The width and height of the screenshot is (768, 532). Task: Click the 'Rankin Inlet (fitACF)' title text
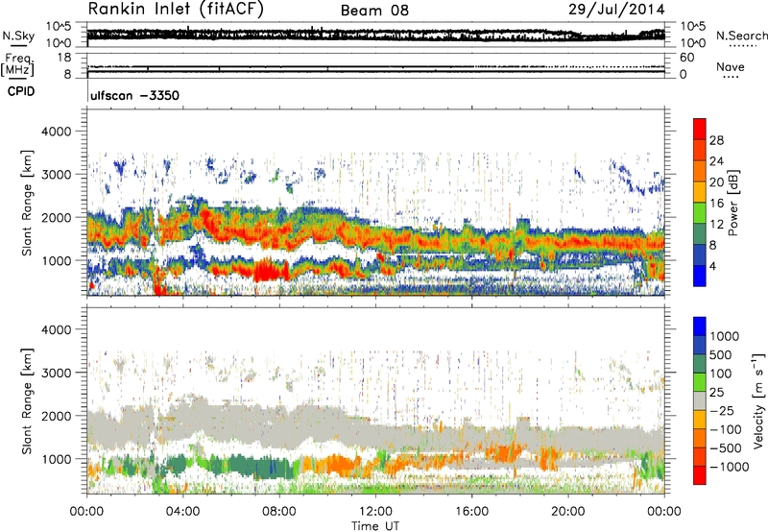(176, 10)
